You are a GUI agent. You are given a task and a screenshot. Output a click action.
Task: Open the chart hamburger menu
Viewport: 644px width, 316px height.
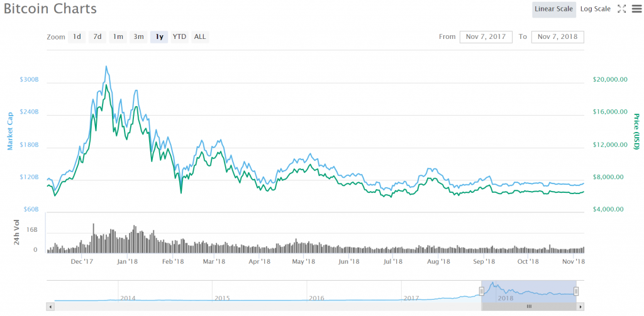pos(636,9)
